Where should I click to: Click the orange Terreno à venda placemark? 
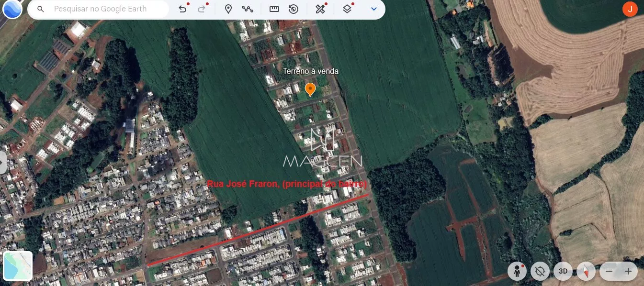(310, 89)
